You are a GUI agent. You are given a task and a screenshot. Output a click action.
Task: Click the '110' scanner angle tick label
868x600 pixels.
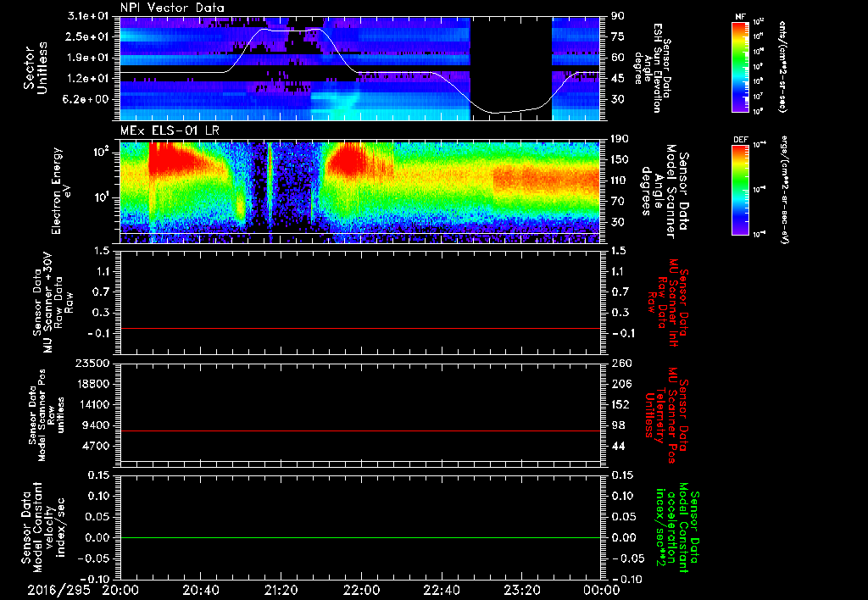pyautogui.click(x=620, y=181)
